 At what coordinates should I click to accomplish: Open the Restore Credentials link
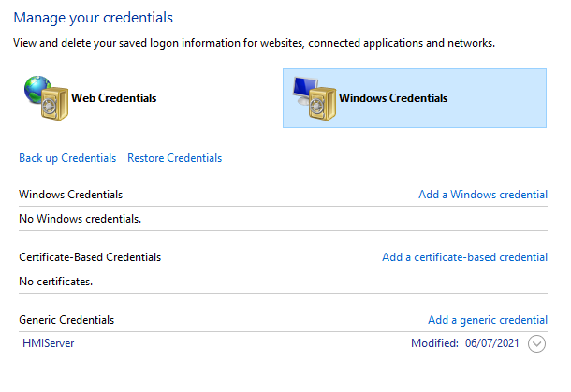click(174, 158)
